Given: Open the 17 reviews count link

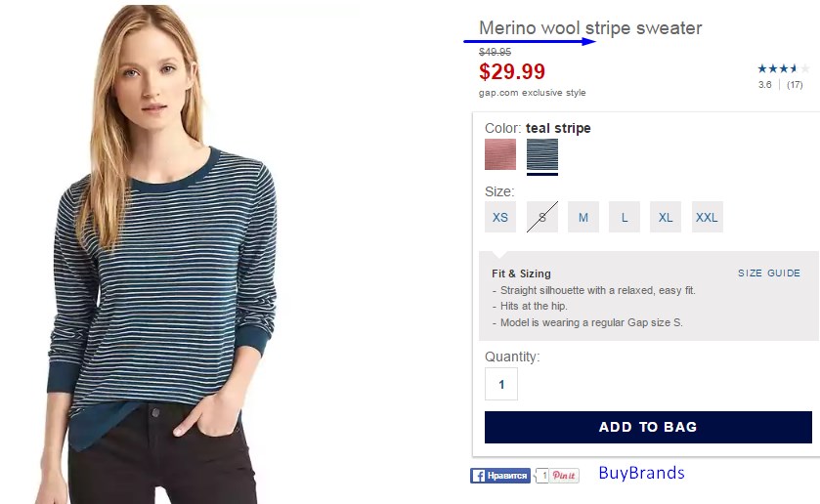Looking at the screenshot, I should click(x=795, y=85).
